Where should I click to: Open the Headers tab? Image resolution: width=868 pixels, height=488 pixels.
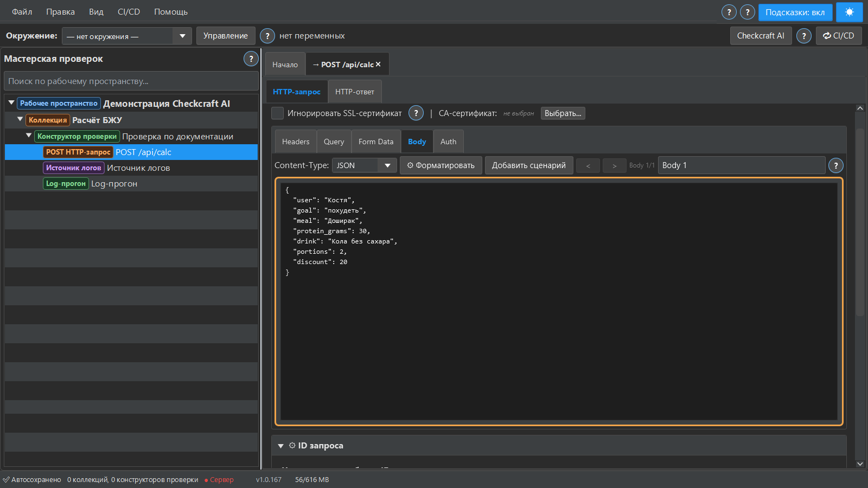pos(296,142)
